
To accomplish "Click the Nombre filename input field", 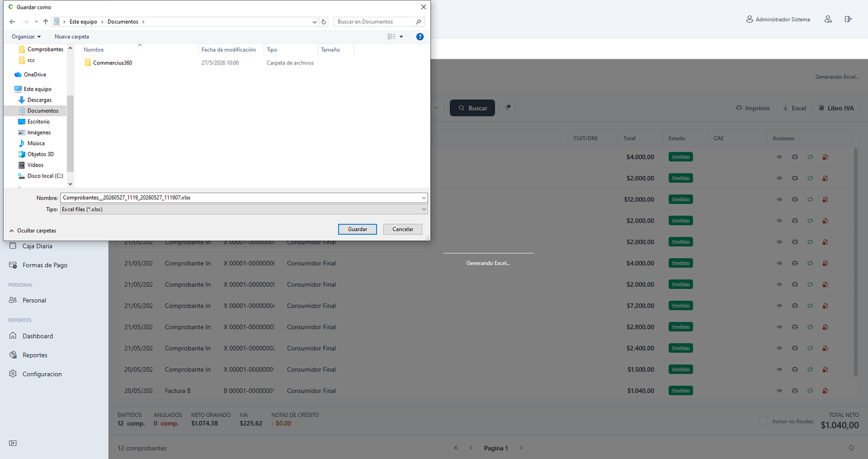I will 244,197.
